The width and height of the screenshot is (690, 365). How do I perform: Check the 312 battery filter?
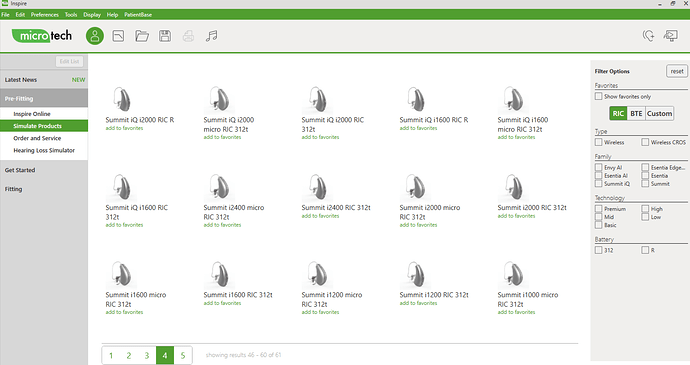[x=598, y=250]
